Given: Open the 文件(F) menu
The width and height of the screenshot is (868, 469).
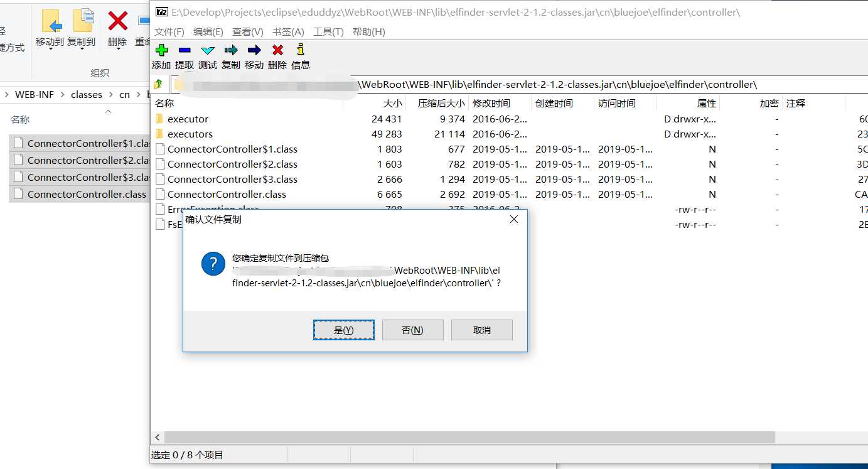Looking at the screenshot, I should 169,32.
